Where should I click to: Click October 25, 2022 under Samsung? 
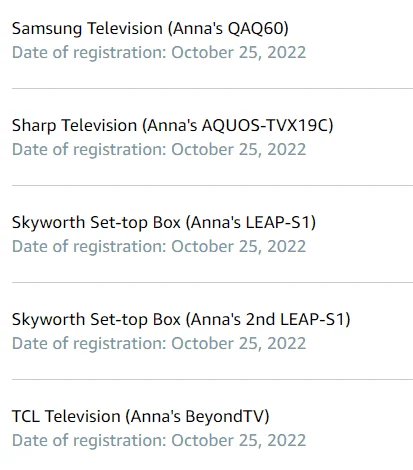[x=239, y=53]
